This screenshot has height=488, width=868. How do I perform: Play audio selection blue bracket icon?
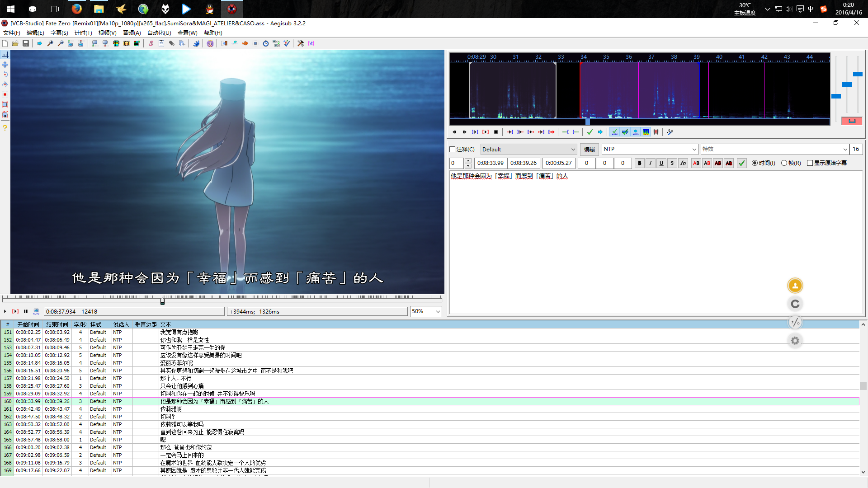click(x=475, y=132)
